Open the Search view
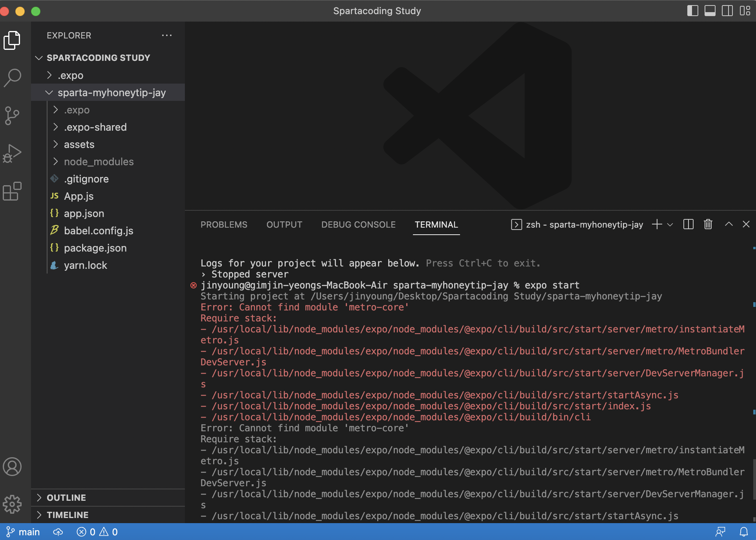The width and height of the screenshot is (756, 540). pos(12,77)
